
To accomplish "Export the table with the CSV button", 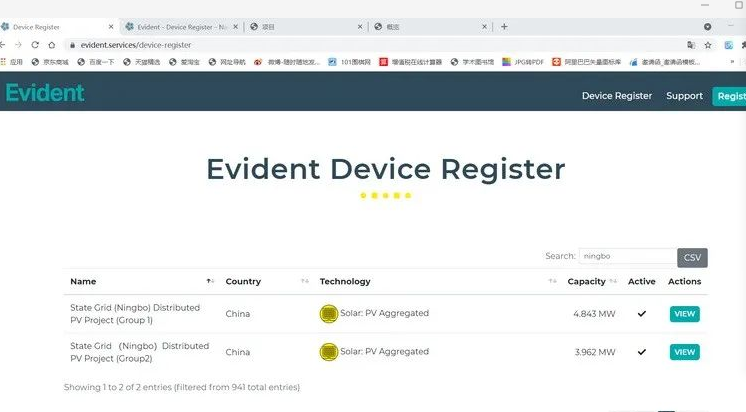I will click(x=691, y=257).
